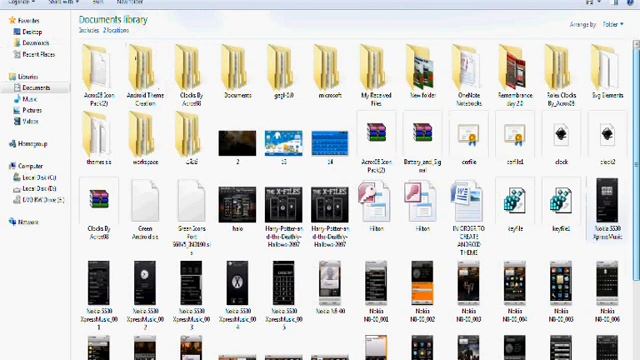Select the Svg Elements folder

[607, 72]
